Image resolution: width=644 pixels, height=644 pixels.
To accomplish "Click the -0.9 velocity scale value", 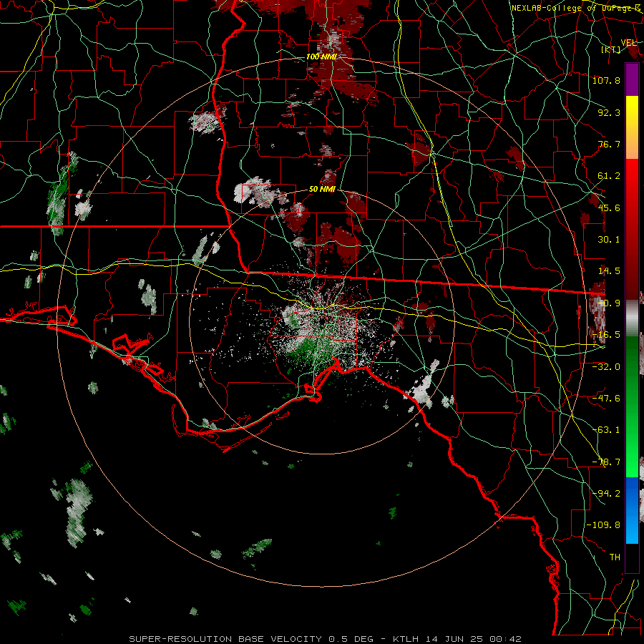I will 609,303.
